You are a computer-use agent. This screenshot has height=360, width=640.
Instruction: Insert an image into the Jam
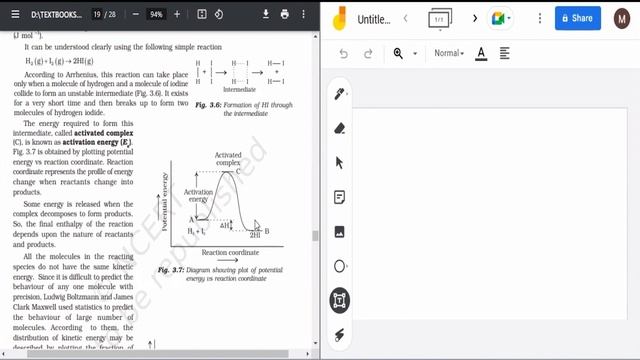tap(340, 232)
